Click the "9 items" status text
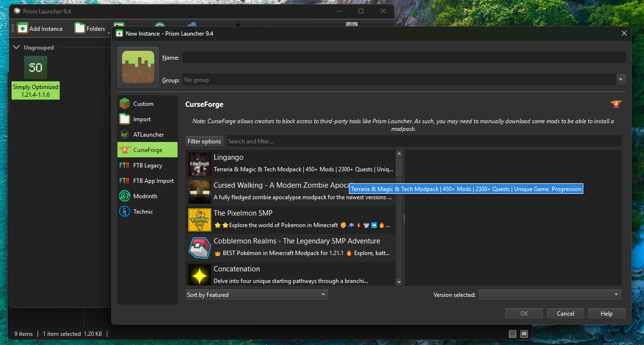644x345 pixels. (x=24, y=333)
